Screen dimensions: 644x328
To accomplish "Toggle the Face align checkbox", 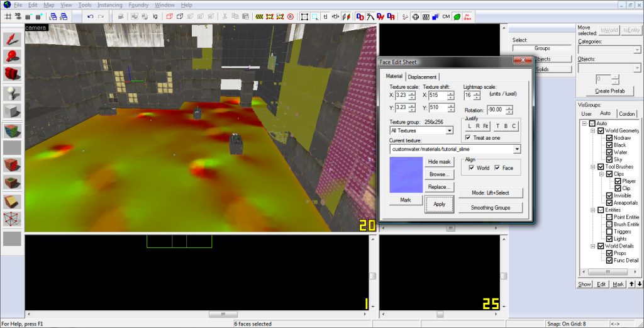I will click(497, 167).
